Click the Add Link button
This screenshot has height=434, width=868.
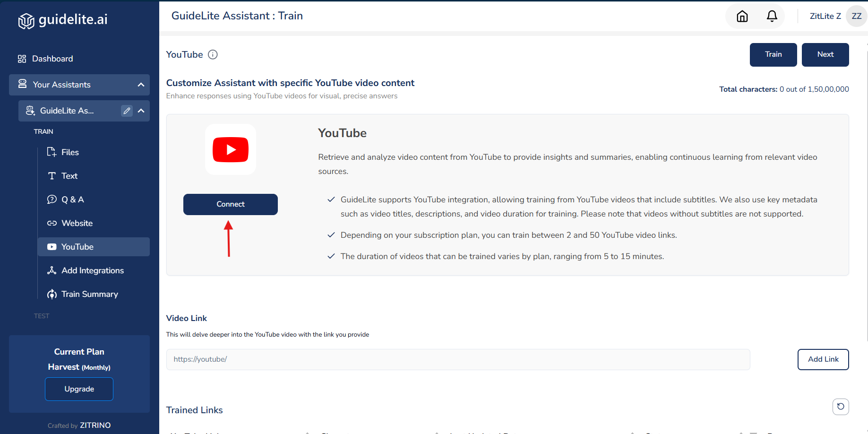pyautogui.click(x=823, y=359)
